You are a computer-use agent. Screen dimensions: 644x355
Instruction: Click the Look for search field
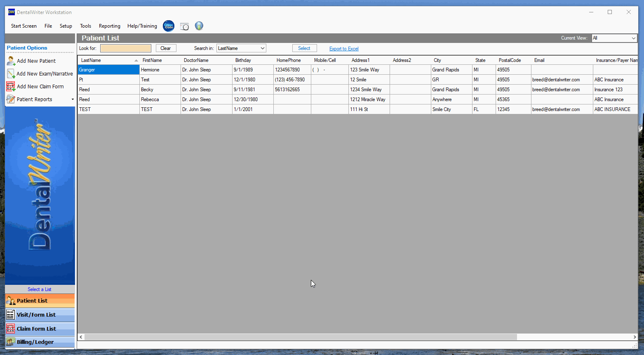click(x=126, y=48)
